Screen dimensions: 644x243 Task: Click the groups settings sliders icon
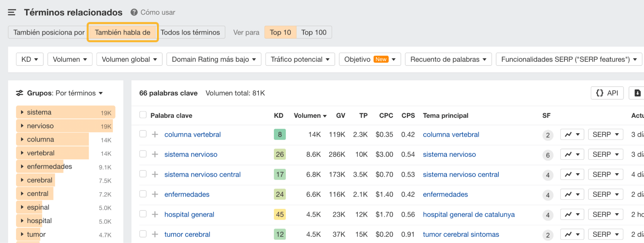(x=20, y=93)
